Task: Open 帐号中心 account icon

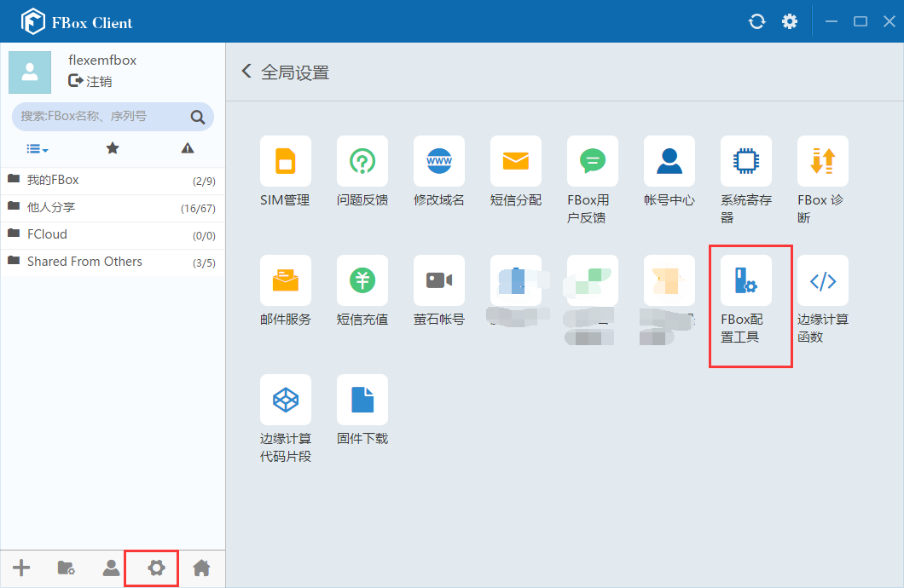Action: coord(669,161)
